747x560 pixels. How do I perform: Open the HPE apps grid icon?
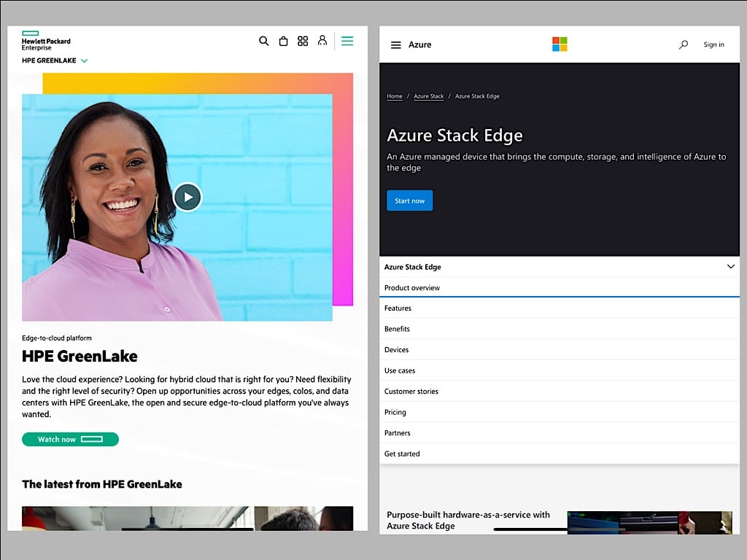[303, 41]
